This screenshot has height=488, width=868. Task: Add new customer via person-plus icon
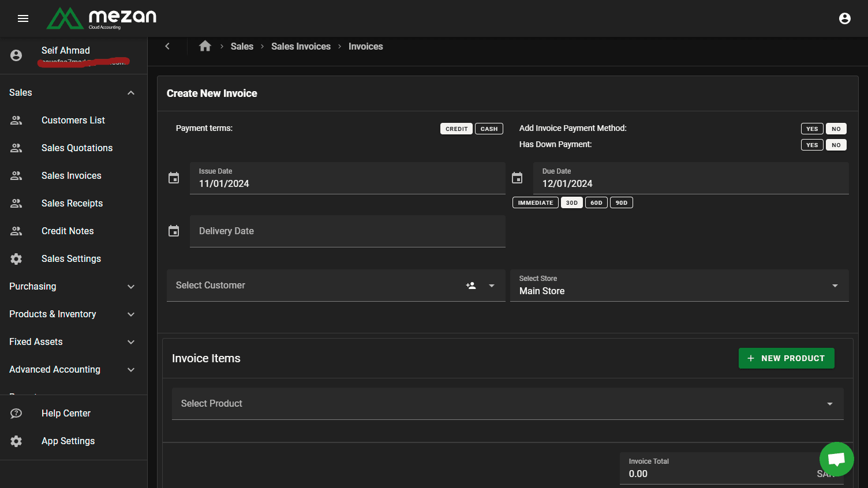471,286
